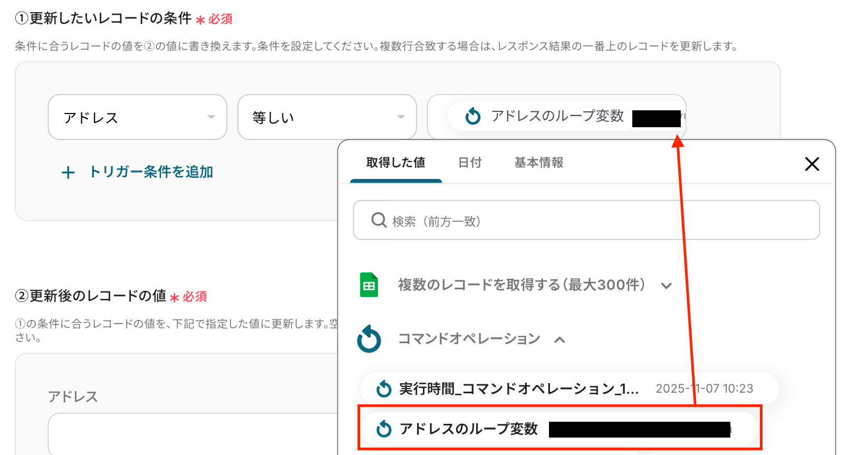Switch to the 日付 tab
Image resolution: width=868 pixels, height=455 pixels.
[x=470, y=163]
